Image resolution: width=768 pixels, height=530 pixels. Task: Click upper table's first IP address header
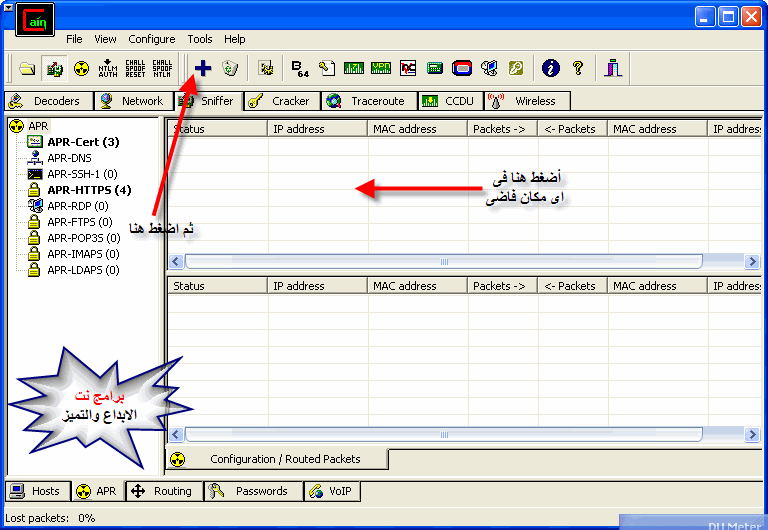point(317,129)
